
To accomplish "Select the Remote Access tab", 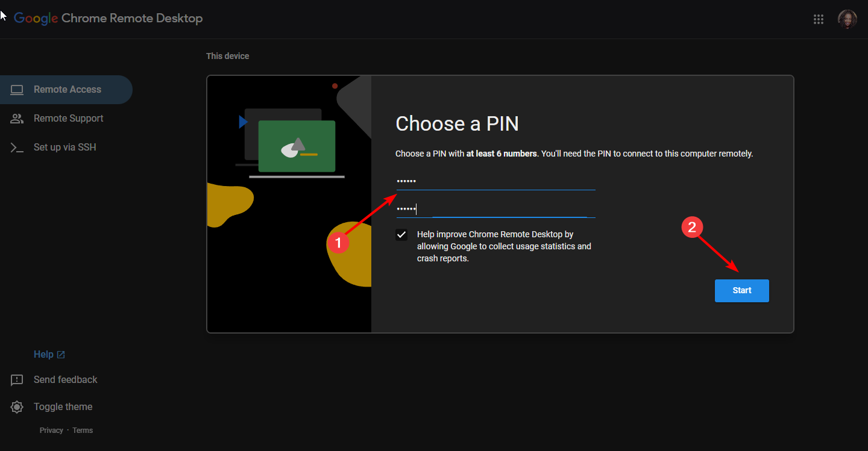I will point(66,90).
